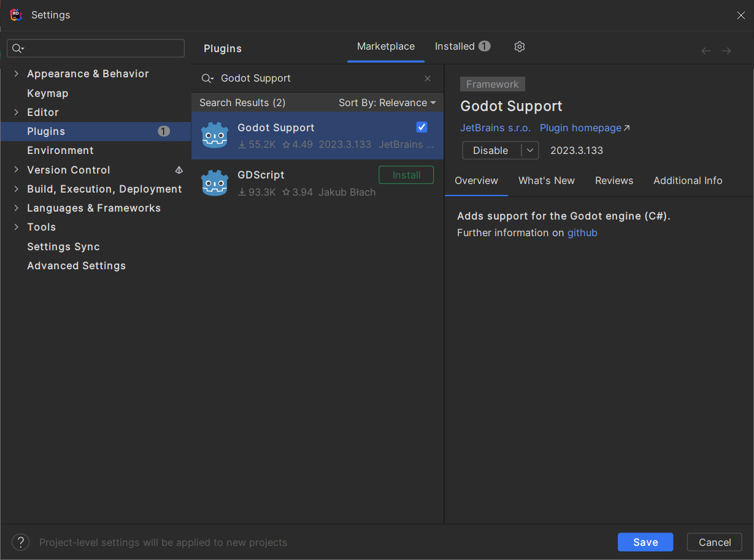Viewport: 754px width, 560px height.
Task: Open help via the question mark icon
Action: click(x=21, y=542)
